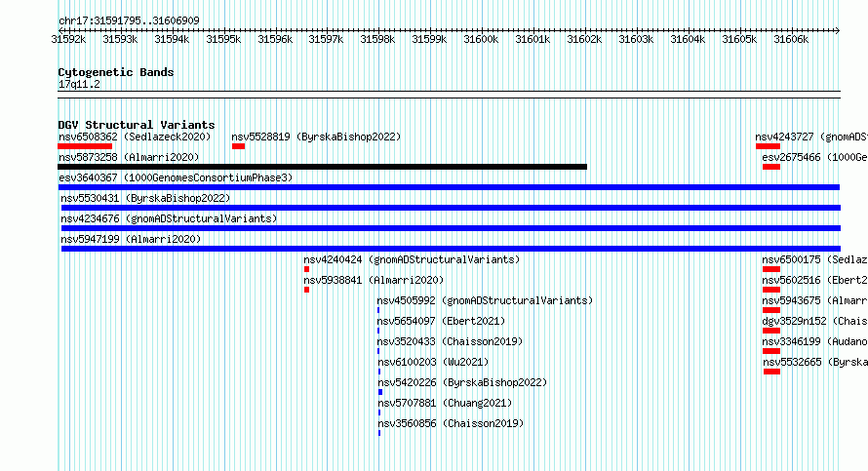Click the 31592k ruler tick label
This screenshot has width=868, height=471.
pos(68,39)
